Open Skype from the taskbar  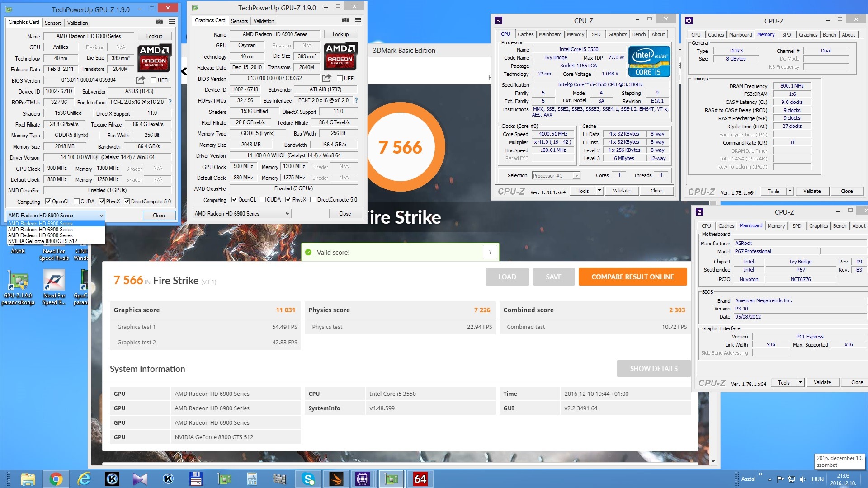[308, 479]
